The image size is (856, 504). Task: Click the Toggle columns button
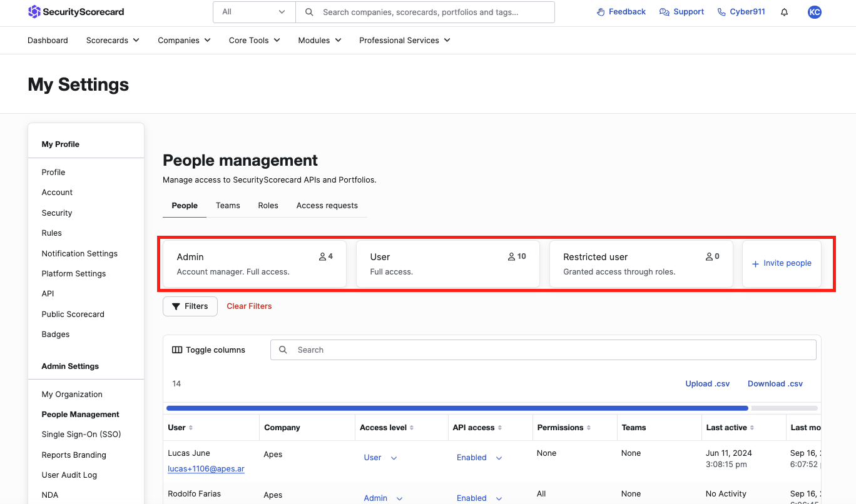pyautogui.click(x=209, y=350)
